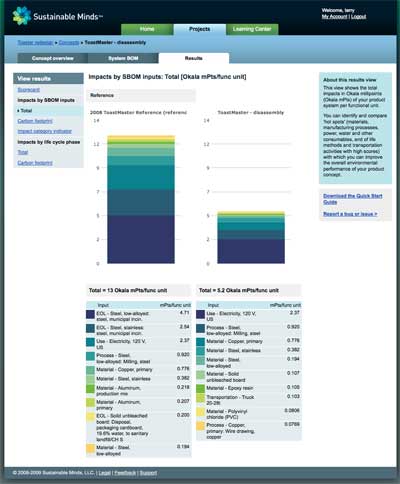Click the Aluminum production mix green swatch
Image resolution: width=400 pixels, height=484 pixels.
click(x=90, y=389)
